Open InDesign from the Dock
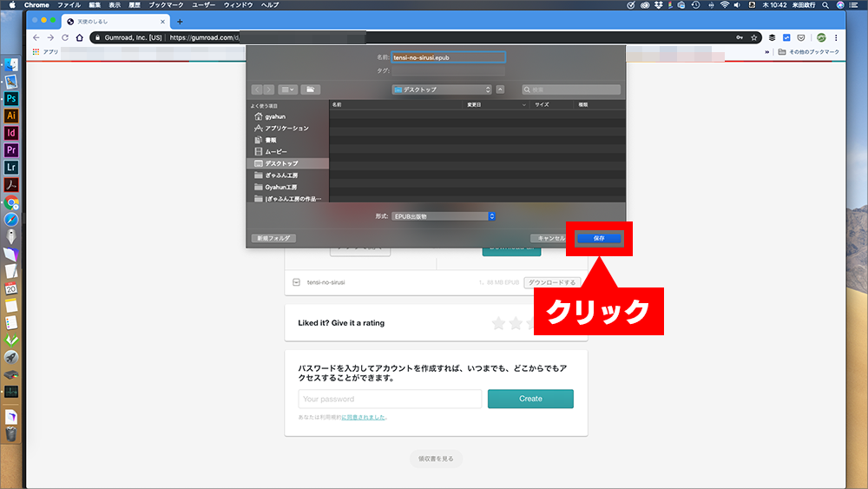The width and height of the screenshot is (868, 489). pyautogui.click(x=11, y=133)
